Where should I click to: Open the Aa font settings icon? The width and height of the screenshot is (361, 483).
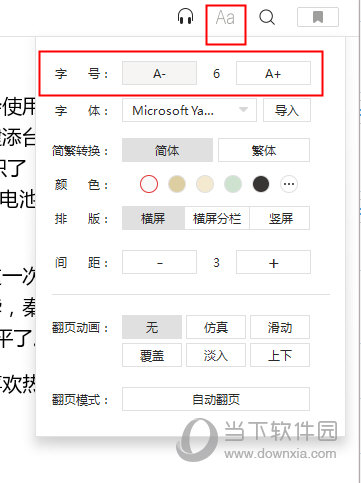(x=225, y=17)
